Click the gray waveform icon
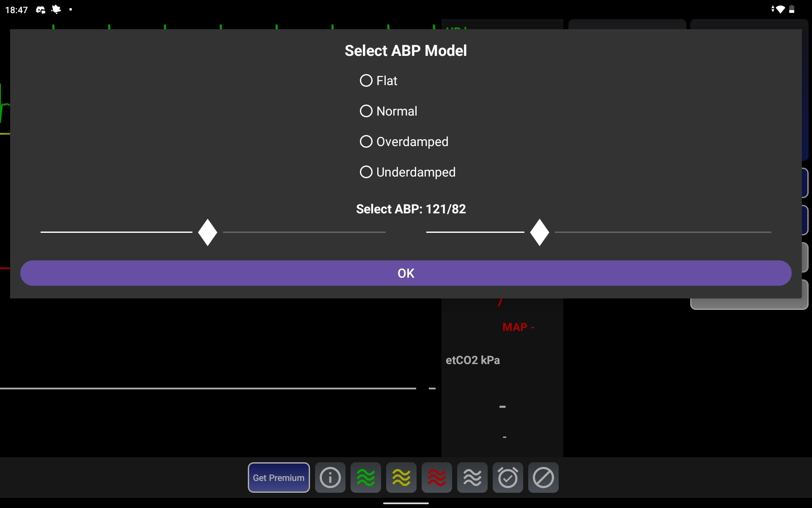This screenshot has height=508, width=812. pos(472,478)
